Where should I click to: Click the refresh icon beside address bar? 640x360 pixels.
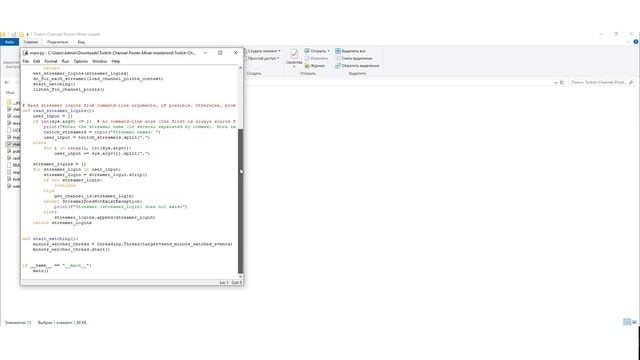tap(562, 82)
